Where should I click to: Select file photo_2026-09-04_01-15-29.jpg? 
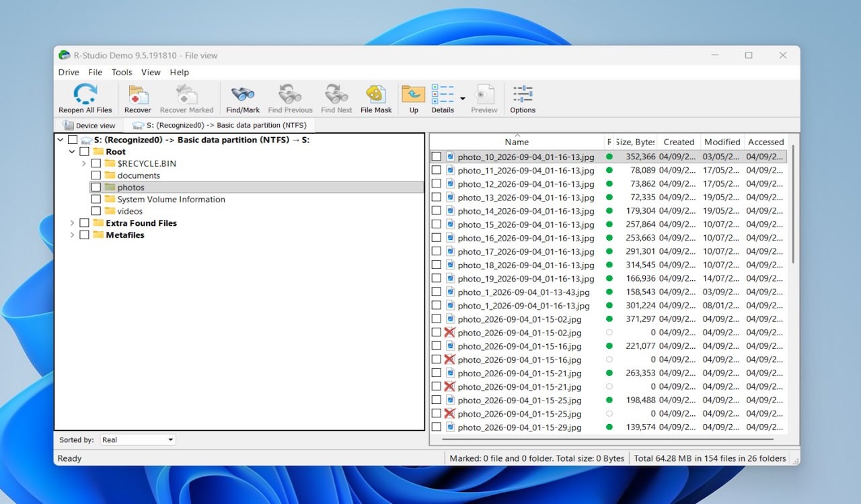[519, 427]
